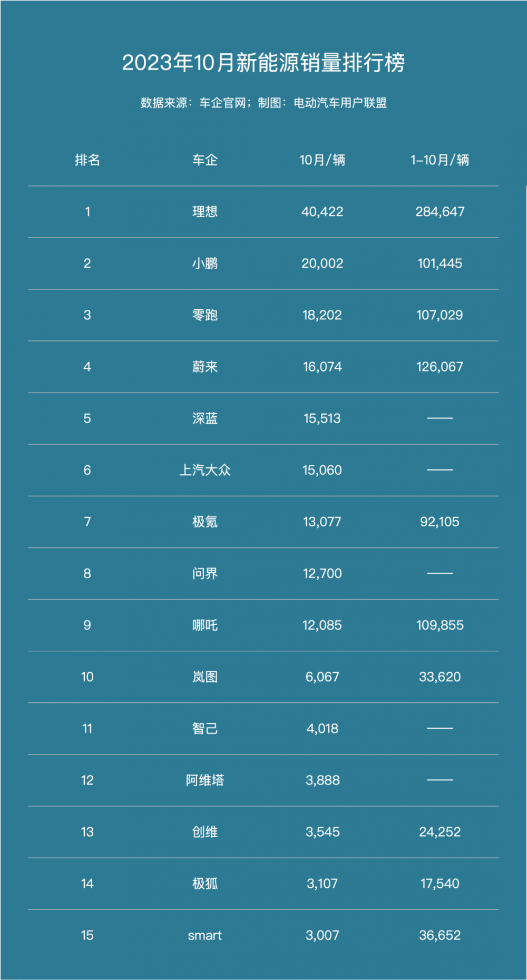
Task: Click the chart title 2023年10月新能源销量排行榜
Action: (x=263, y=63)
